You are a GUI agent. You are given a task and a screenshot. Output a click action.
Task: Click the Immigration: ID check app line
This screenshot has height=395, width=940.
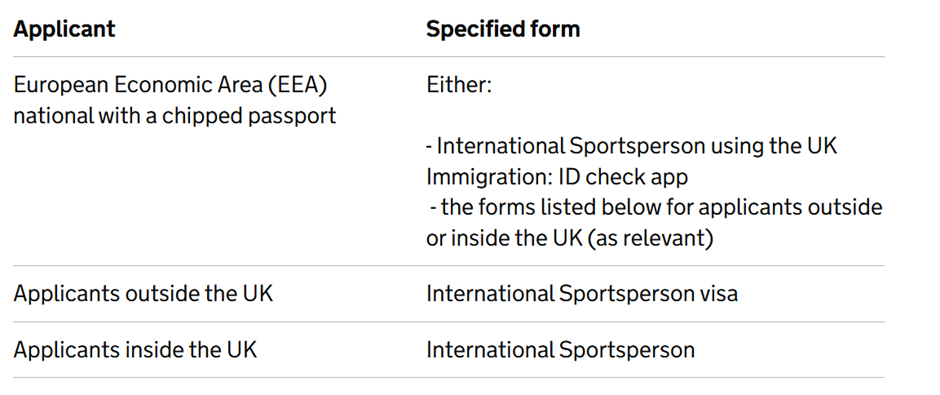(x=557, y=177)
